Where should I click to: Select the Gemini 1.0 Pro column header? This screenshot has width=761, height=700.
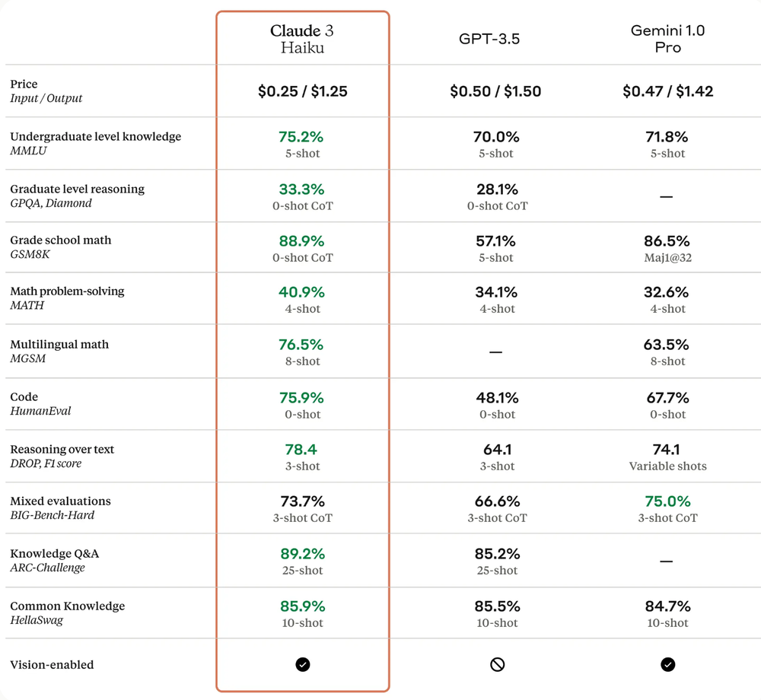tap(668, 39)
